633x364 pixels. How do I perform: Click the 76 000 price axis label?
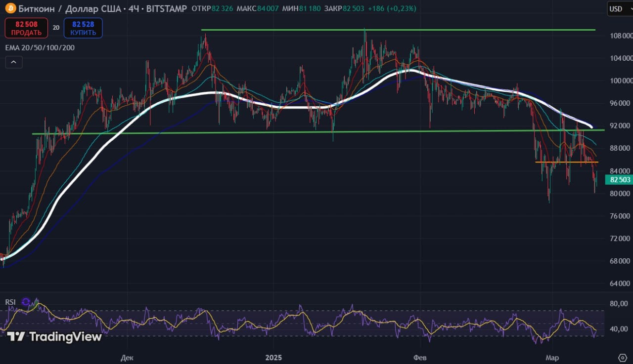(621, 216)
